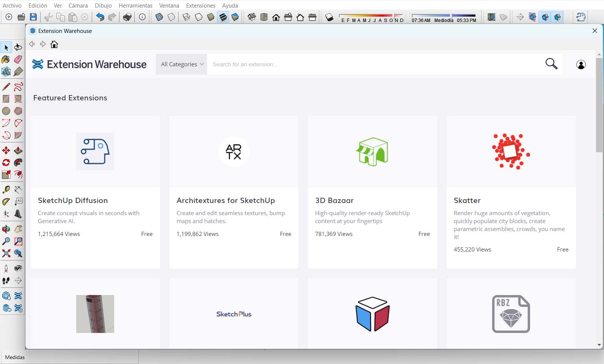Choose the Zoom magnifier tool
Screen dimensions: 604x364
pos(6,241)
